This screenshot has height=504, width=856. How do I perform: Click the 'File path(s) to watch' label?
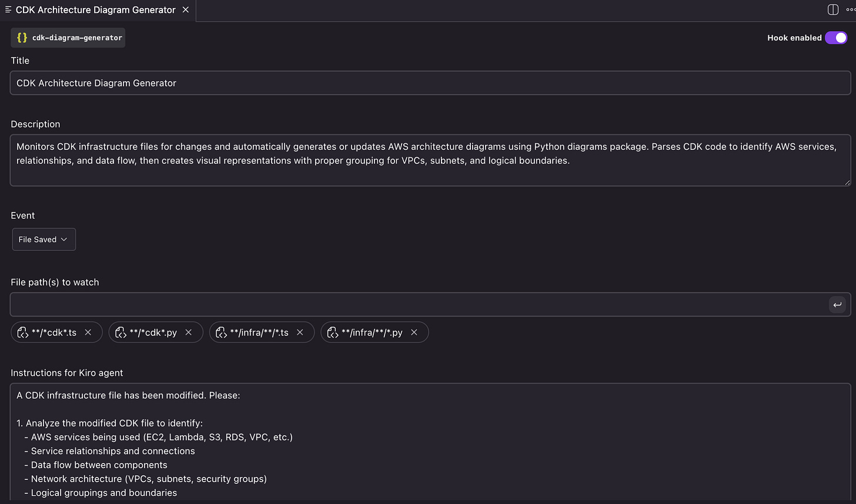tap(55, 282)
